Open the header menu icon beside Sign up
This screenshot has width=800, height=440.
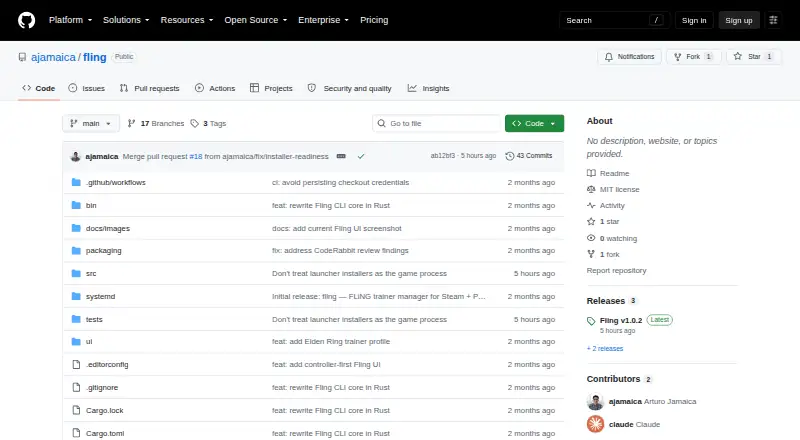pyautogui.click(x=773, y=20)
